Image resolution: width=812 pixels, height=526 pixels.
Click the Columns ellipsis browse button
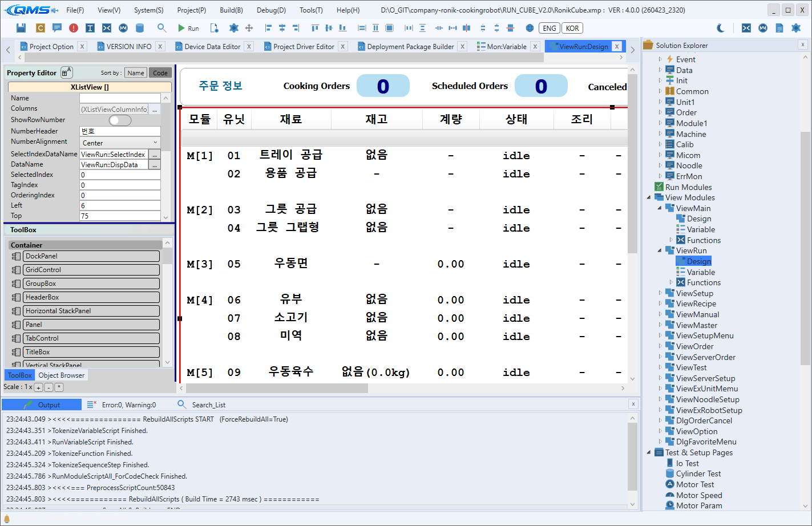155,109
